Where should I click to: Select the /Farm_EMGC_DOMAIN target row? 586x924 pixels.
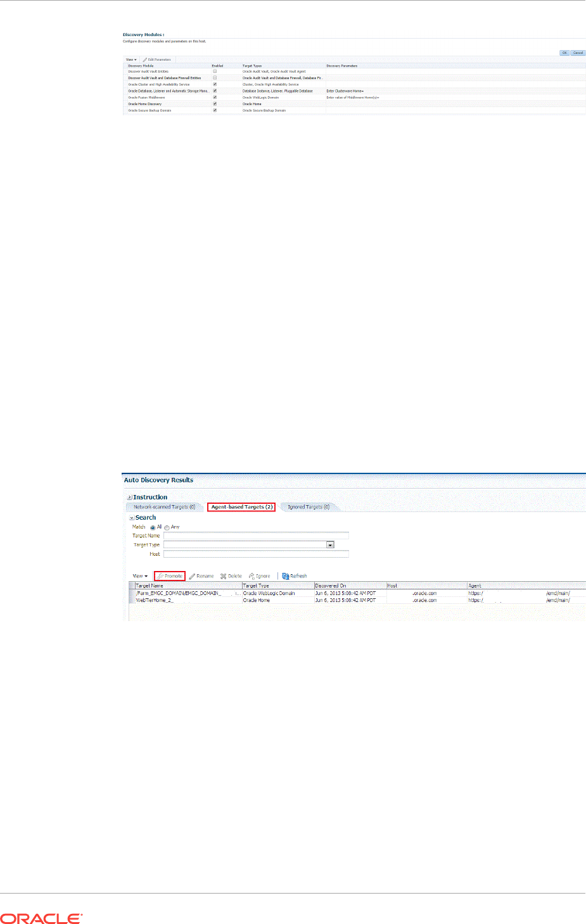(357, 593)
